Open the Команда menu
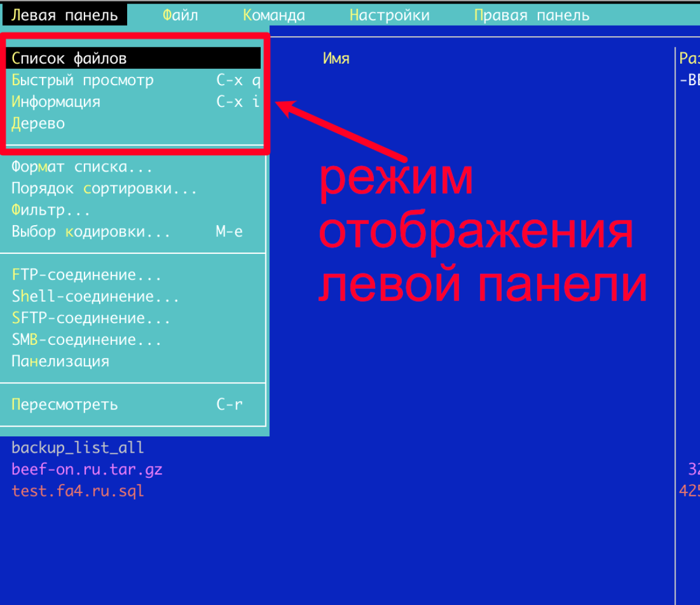 (274, 15)
